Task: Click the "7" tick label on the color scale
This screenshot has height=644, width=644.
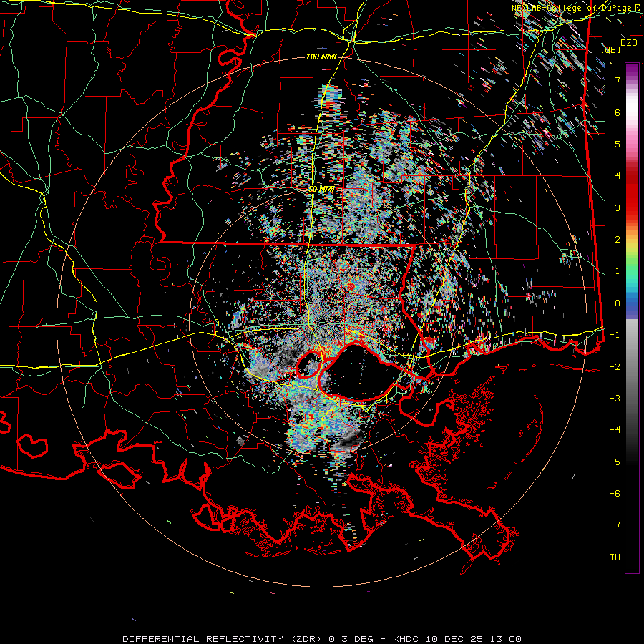Action: click(x=618, y=80)
